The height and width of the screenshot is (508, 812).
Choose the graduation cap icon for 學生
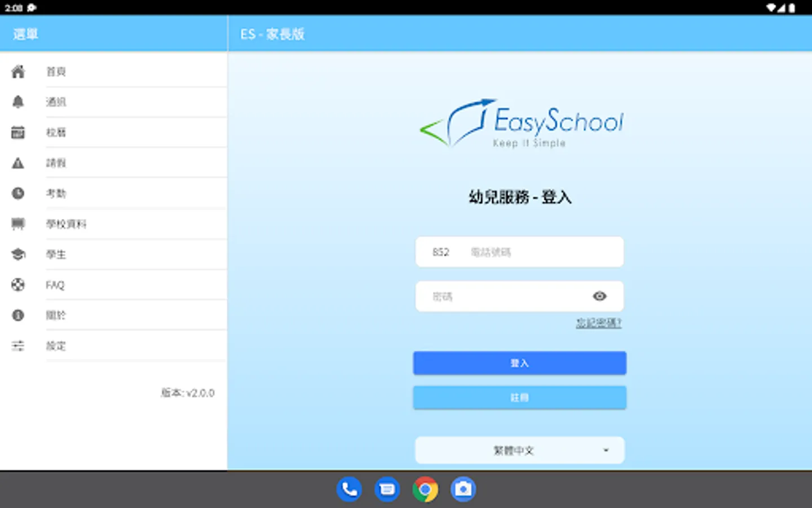point(18,255)
